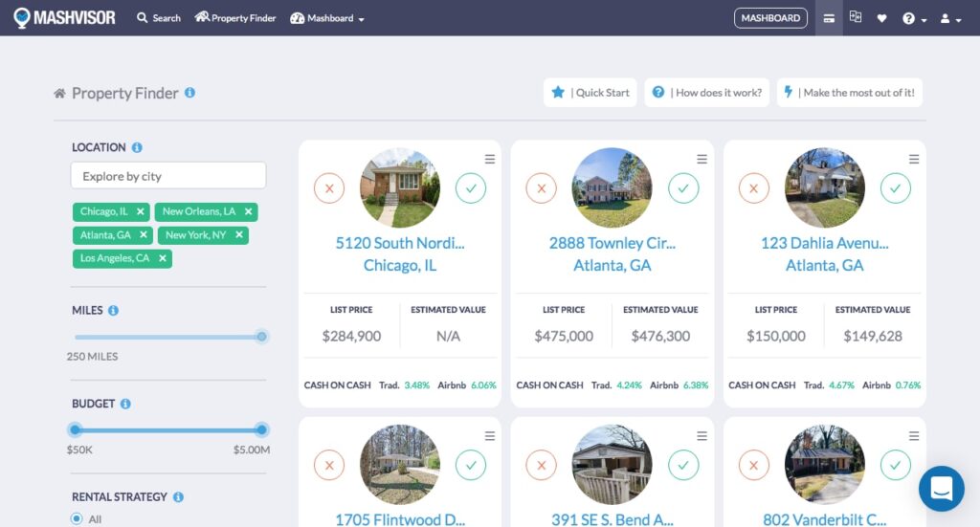Viewport: 980px width, 527px height.
Task: Open the 123 Dahlia Avenue house photo
Action: pos(824,187)
